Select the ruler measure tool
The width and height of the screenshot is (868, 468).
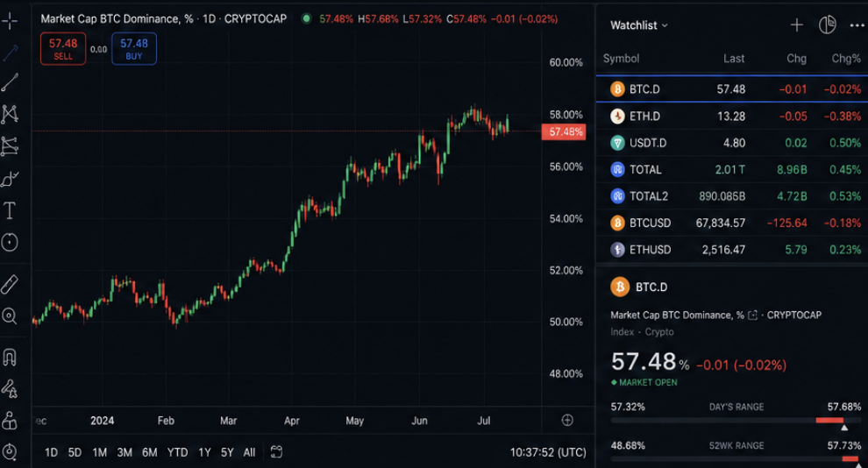pyautogui.click(x=10, y=284)
